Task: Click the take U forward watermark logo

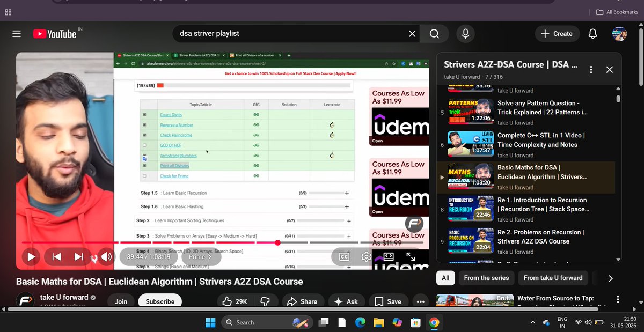Action: [x=414, y=224]
